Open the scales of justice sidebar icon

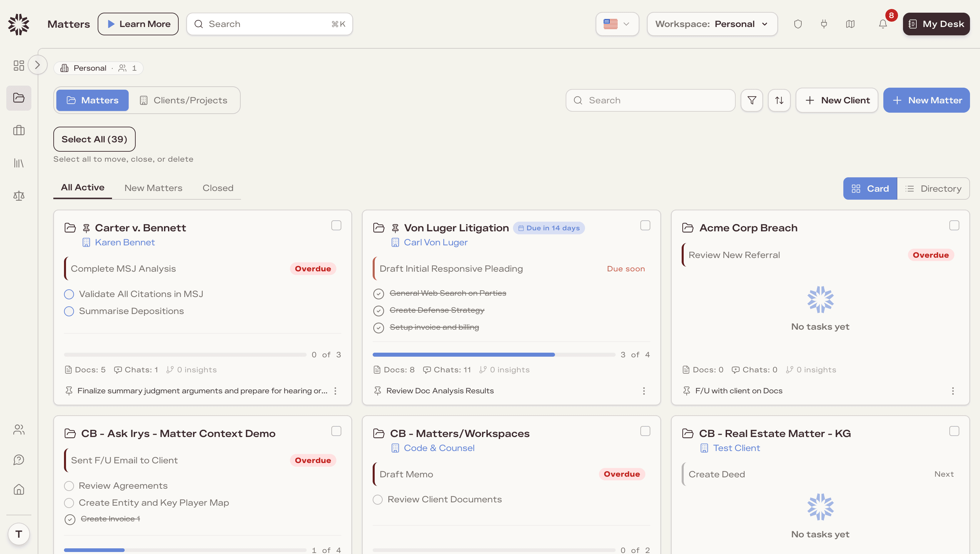pos(19,196)
